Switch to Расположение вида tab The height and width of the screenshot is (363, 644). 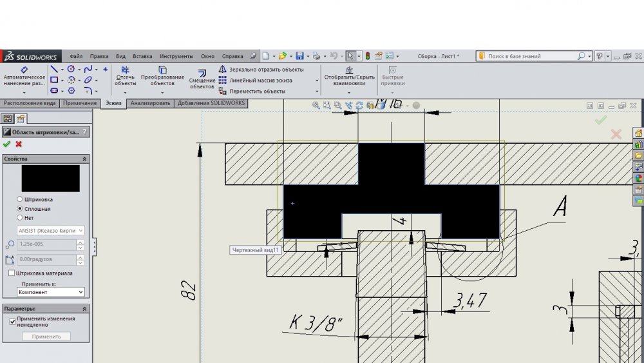(x=30, y=103)
